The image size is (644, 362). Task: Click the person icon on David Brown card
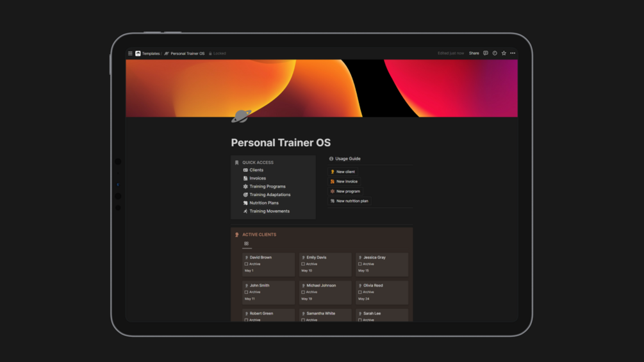point(247,258)
